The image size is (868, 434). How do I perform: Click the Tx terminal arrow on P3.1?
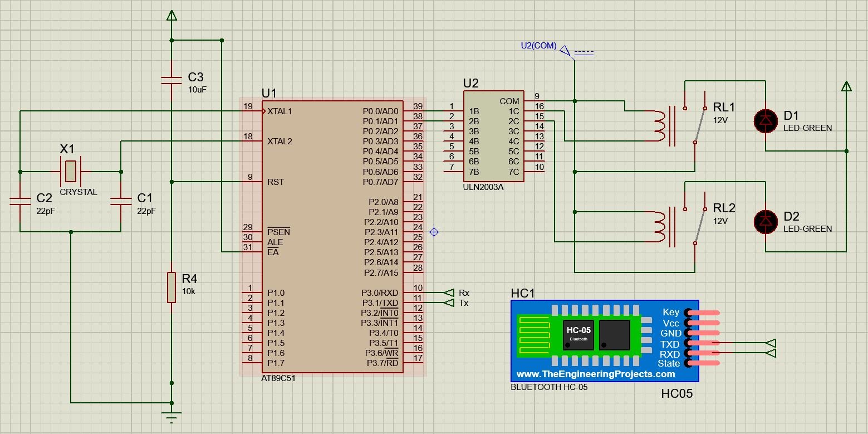(x=449, y=303)
